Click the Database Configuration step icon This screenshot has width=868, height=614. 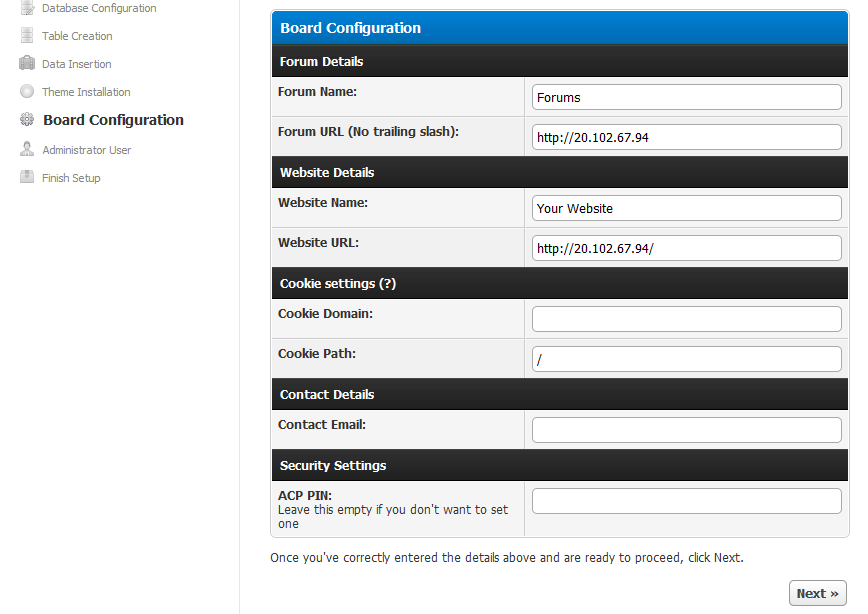click(27, 8)
